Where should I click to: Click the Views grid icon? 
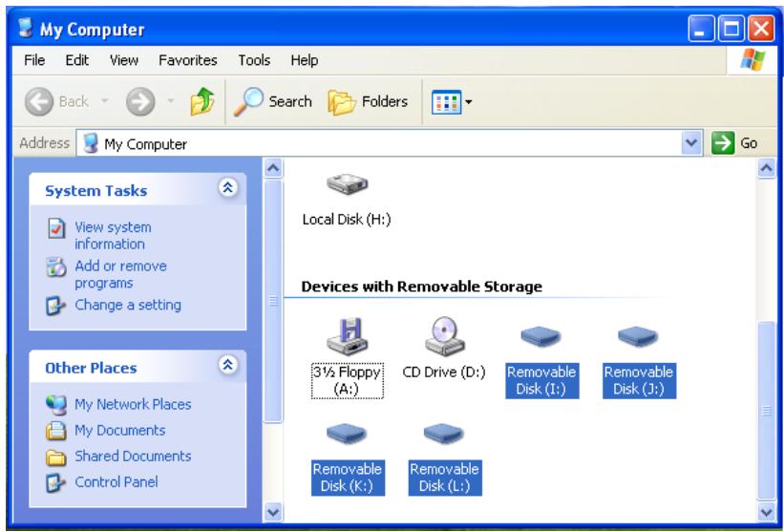(x=446, y=102)
